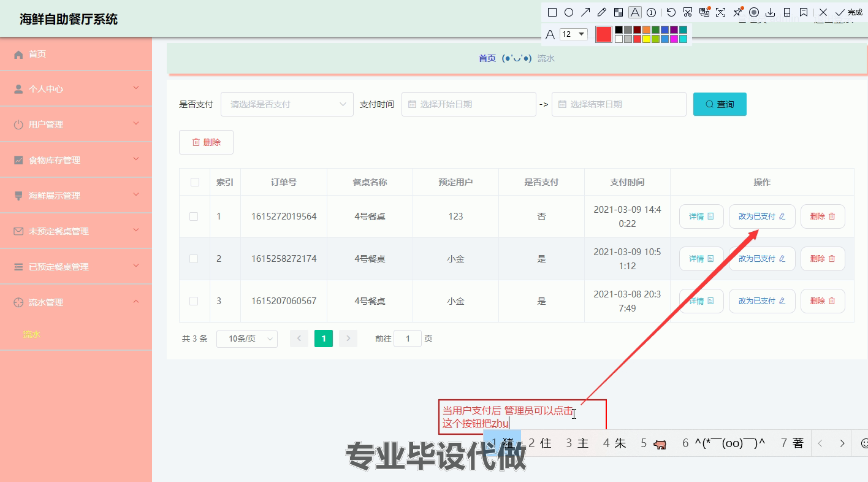Select the numbered step marker tool
Image resolution: width=868 pixels, height=482 pixels.
652,12
